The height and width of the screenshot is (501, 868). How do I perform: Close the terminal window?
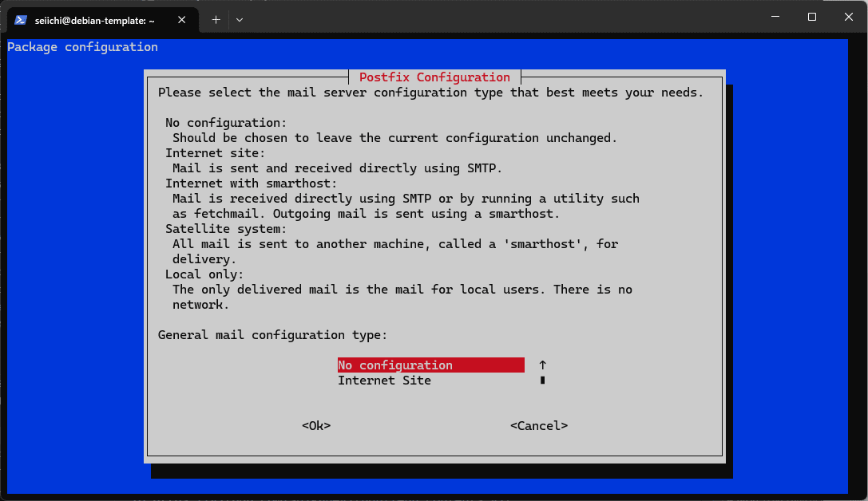(848, 17)
